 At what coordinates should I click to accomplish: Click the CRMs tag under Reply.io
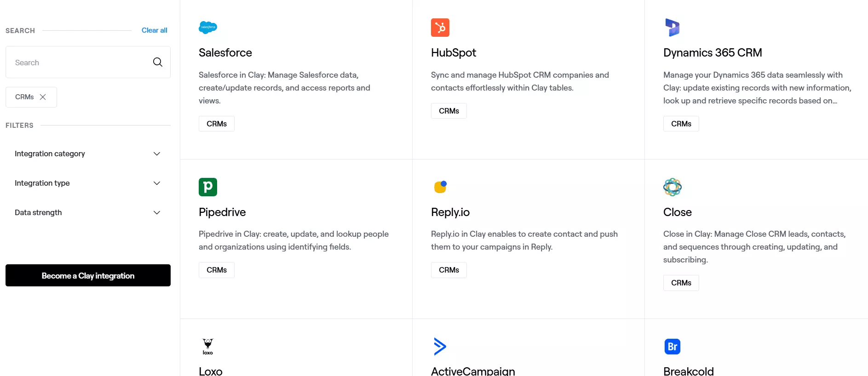tap(448, 270)
